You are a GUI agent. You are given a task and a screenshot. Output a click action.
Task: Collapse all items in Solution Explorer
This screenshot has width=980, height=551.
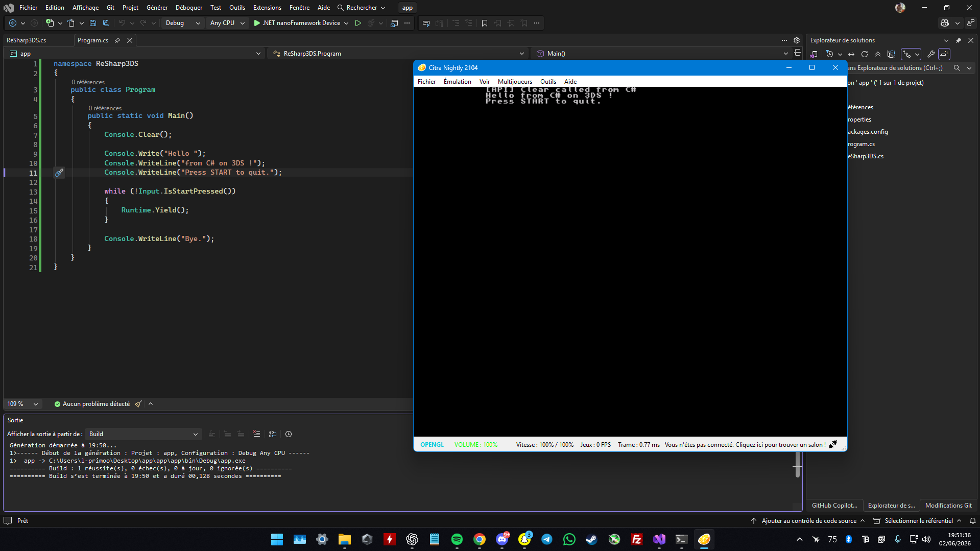click(x=878, y=54)
